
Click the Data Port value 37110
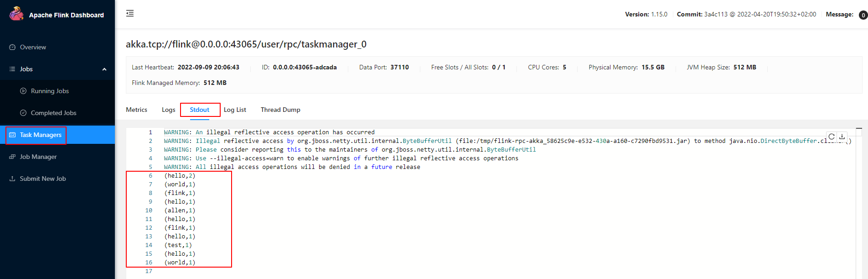(399, 67)
